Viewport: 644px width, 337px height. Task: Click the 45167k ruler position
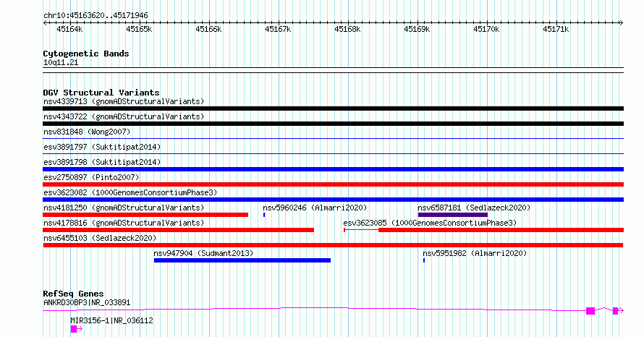pyautogui.click(x=278, y=29)
